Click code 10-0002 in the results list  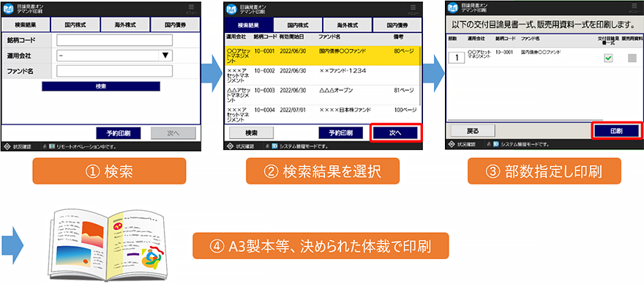click(264, 71)
